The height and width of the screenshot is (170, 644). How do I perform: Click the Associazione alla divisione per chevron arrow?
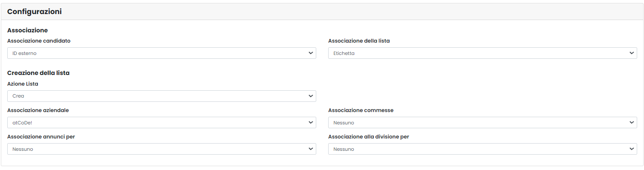pos(631,149)
